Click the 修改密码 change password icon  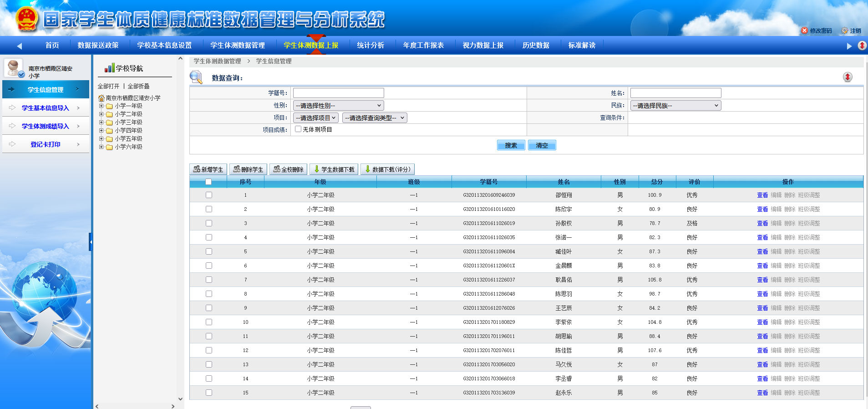(804, 31)
